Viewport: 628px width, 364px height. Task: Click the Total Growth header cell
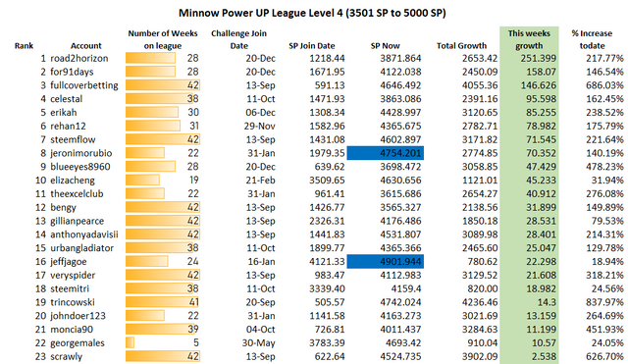(x=461, y=46)
